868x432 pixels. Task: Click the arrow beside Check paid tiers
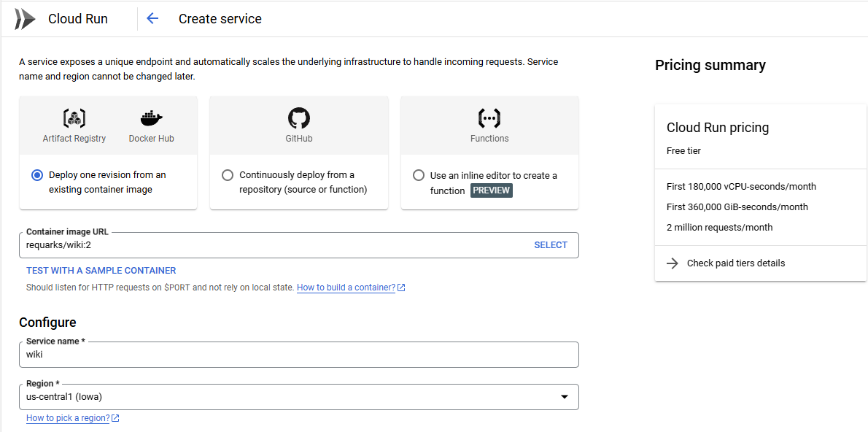[673, 263]
